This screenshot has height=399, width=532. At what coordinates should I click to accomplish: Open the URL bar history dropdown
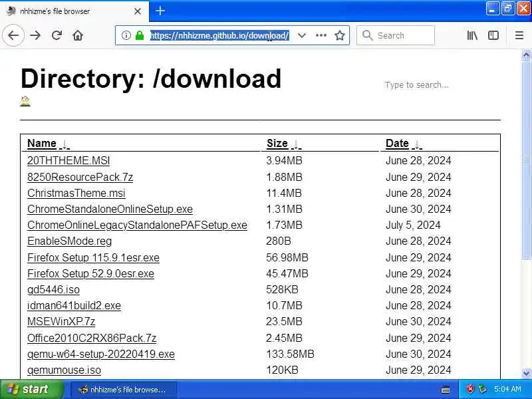pos(302,35)
